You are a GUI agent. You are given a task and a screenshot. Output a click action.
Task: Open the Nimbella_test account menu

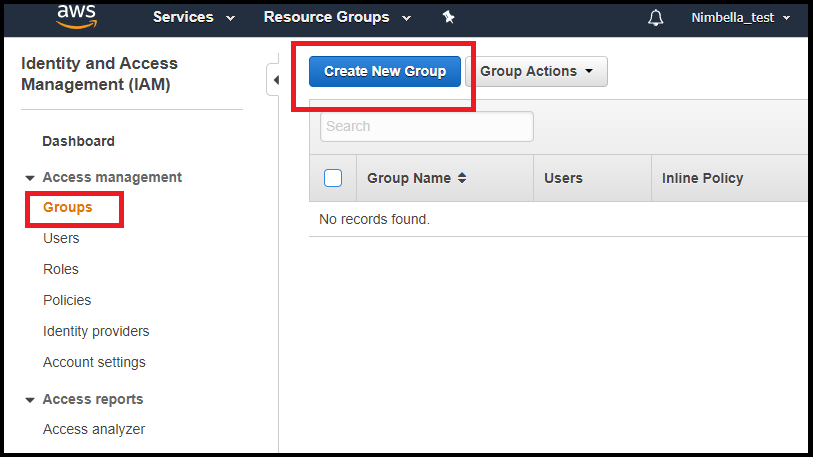[x=740, y=17]
